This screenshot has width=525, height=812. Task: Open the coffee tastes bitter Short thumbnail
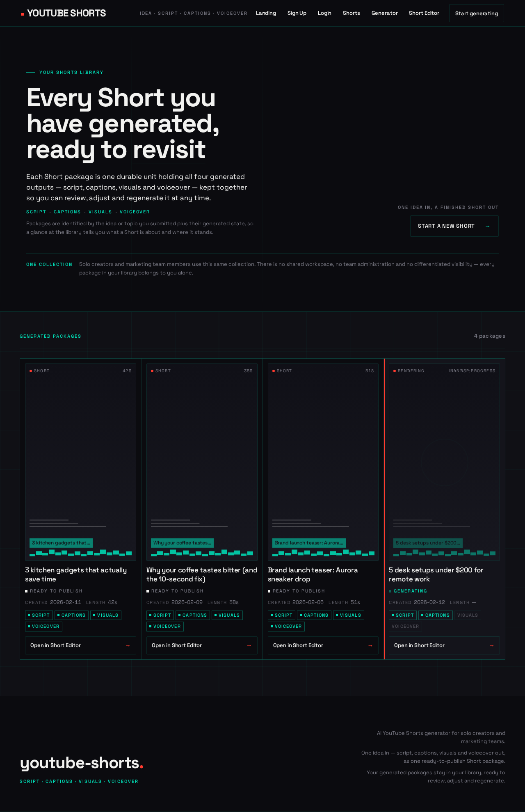coord(202,462)
